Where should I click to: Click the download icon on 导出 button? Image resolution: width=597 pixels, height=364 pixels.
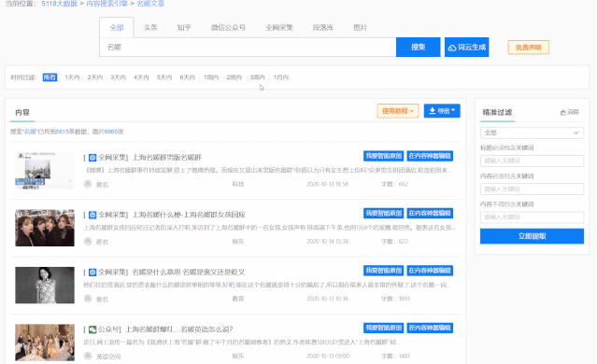tap(433, 111)
